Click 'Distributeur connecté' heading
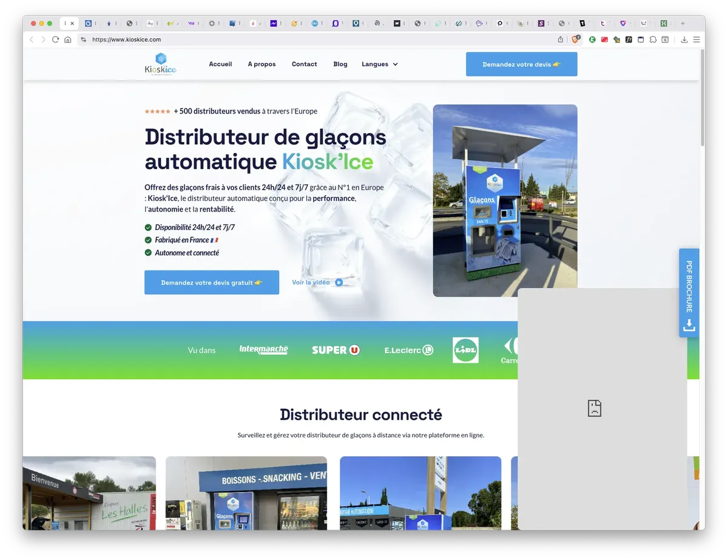The height and width of the screenshot is (560, 728). [361, 415]
